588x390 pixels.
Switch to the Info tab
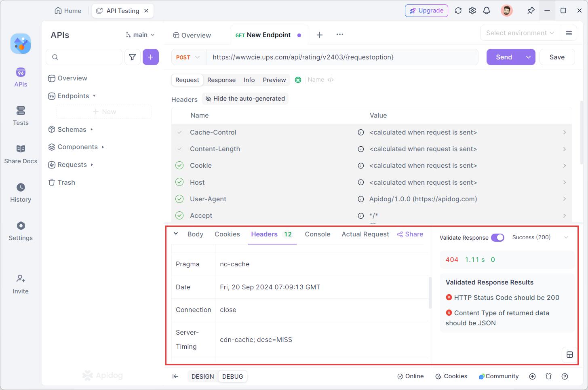[x=249, y=80]
